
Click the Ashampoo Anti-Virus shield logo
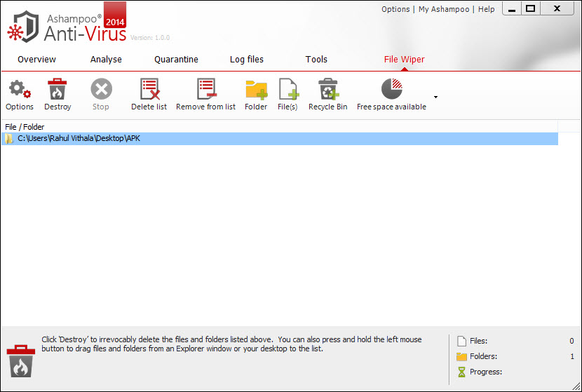tap(23, 27)
